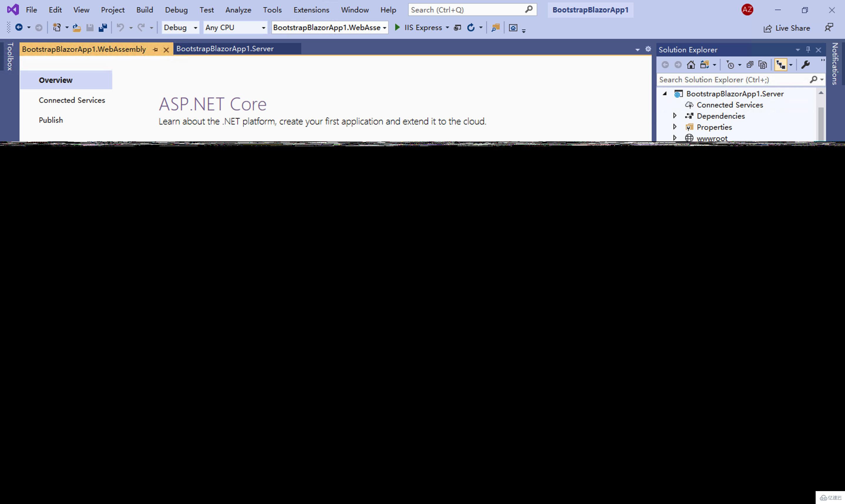Click the Collapse All icon in Solution Explorer

point(750,65)
